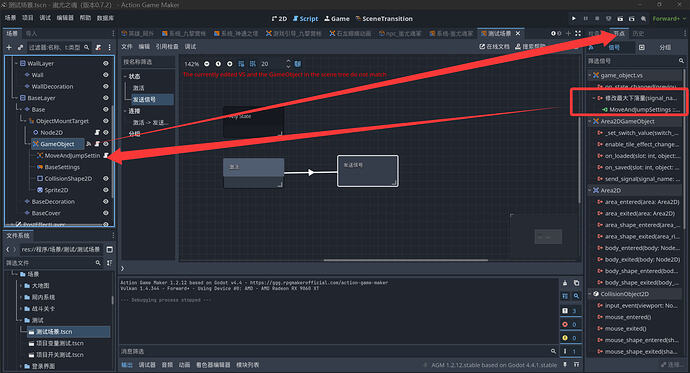This screenshot has height=373, width=690.
Task: Reset the graph zoom level
Action: click(218, 64)
